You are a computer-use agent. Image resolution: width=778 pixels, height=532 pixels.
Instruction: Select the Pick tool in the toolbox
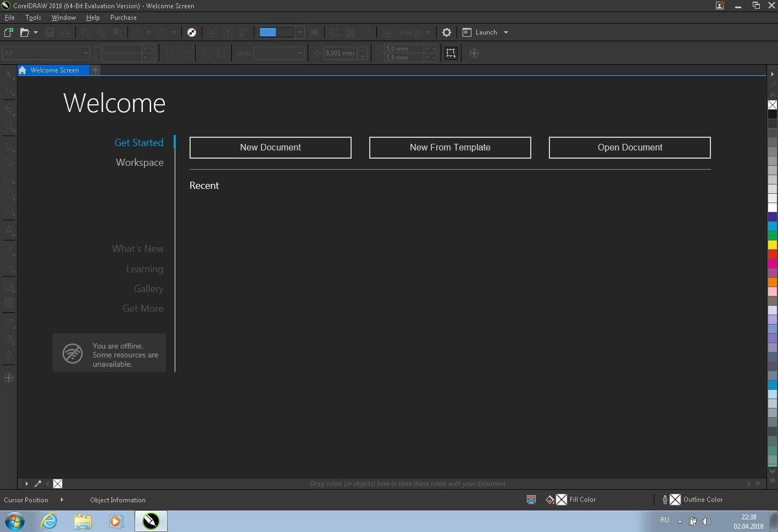tap(9, 74)
